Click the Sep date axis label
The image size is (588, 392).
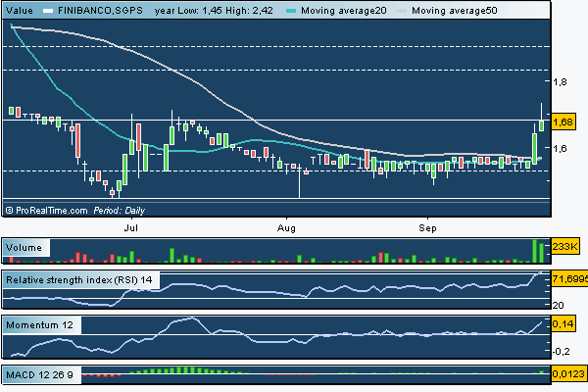click(x=427, y=228)
